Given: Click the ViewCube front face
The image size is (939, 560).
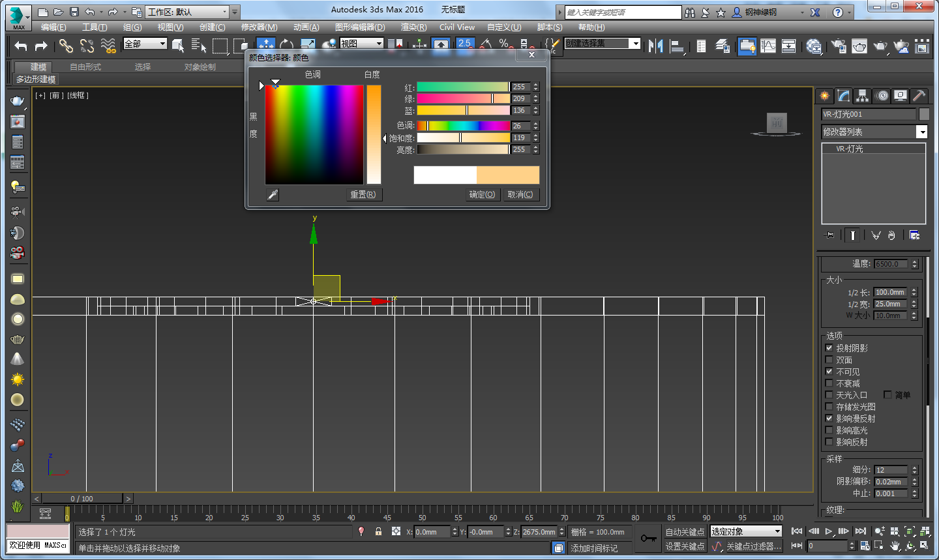Looking at the screenshot, I should [777, 122].
